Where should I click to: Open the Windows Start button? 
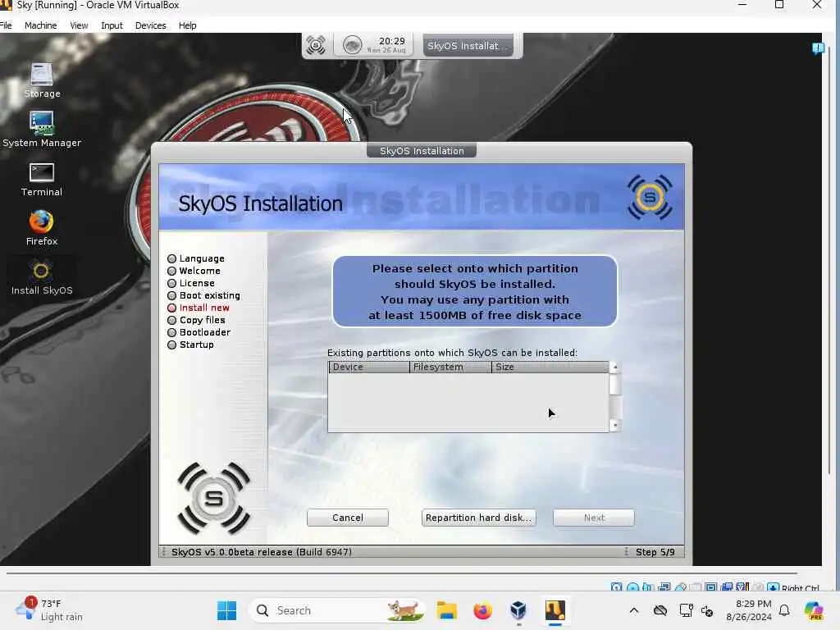pos(226,610)
